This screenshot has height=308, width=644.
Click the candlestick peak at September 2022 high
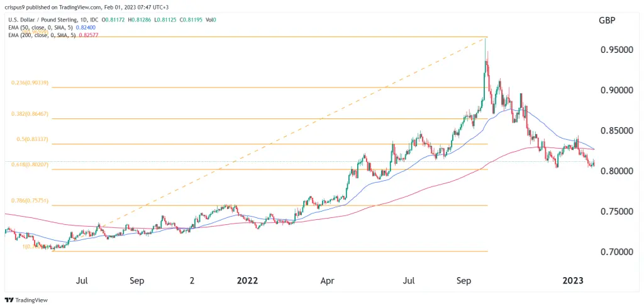[486, 40]
